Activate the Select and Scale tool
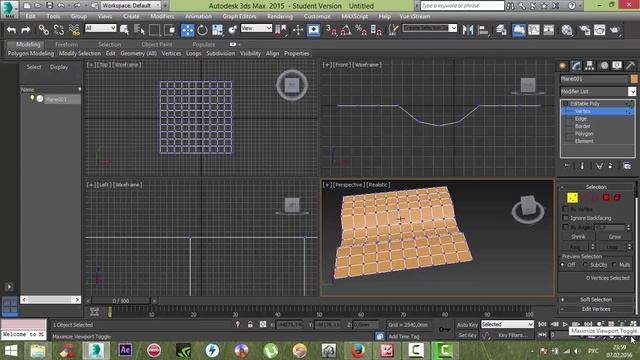 218,30
